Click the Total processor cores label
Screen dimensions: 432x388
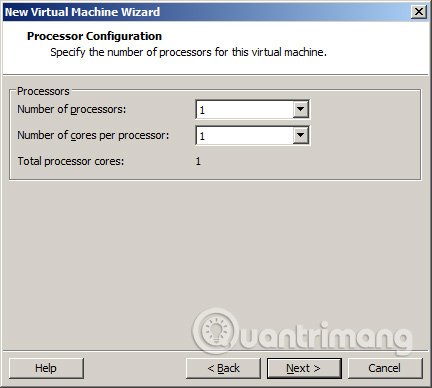(71, 161)
